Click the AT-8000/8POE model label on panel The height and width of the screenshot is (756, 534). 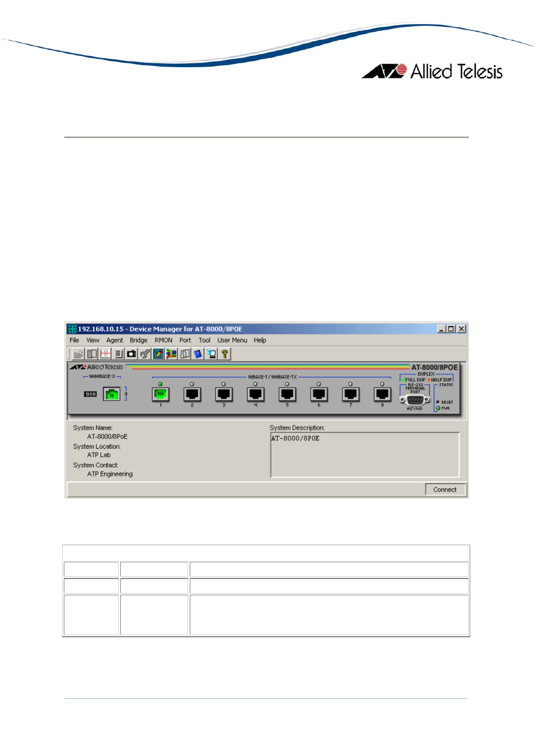pos(434,367)
